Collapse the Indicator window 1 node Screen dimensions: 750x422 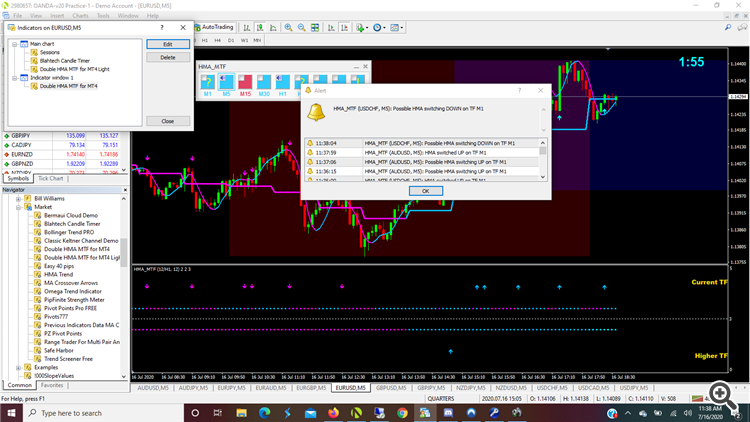click(14, 78)
